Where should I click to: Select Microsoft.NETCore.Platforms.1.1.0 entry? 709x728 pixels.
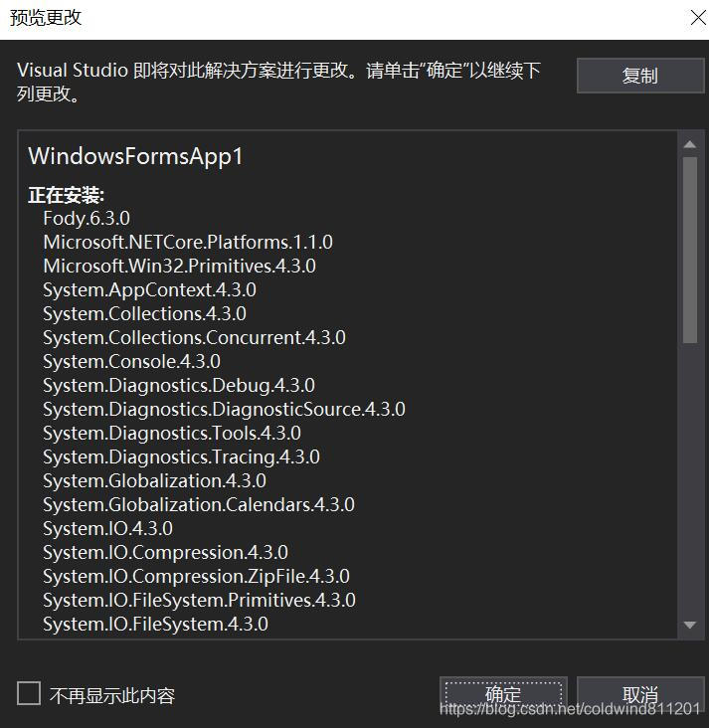coord(188,243)
